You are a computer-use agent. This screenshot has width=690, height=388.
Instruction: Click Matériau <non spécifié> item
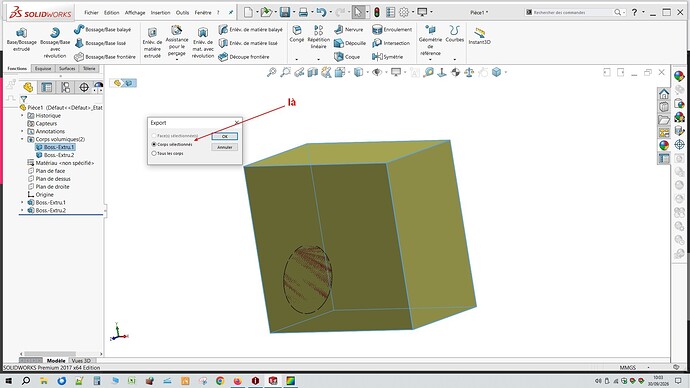(x=61, y=163)
